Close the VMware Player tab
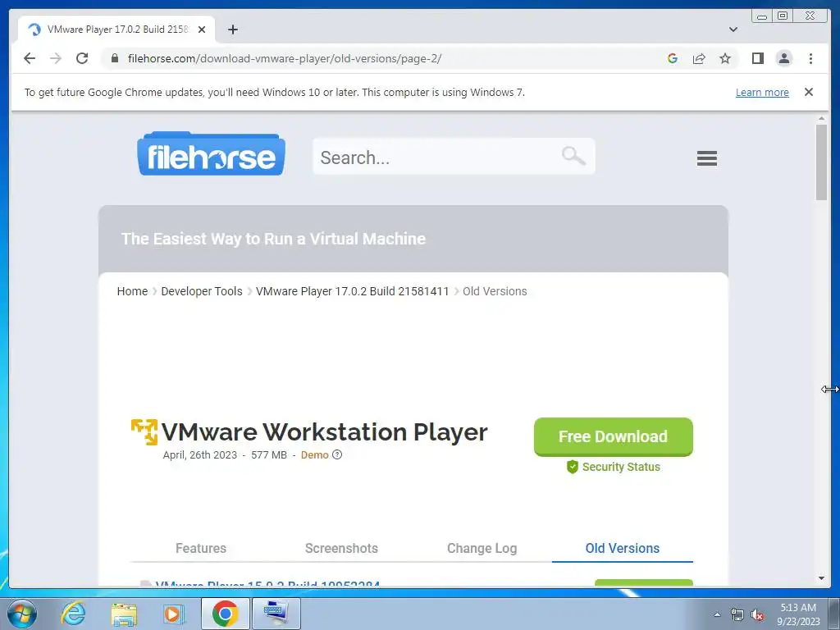 pos(202,30)
